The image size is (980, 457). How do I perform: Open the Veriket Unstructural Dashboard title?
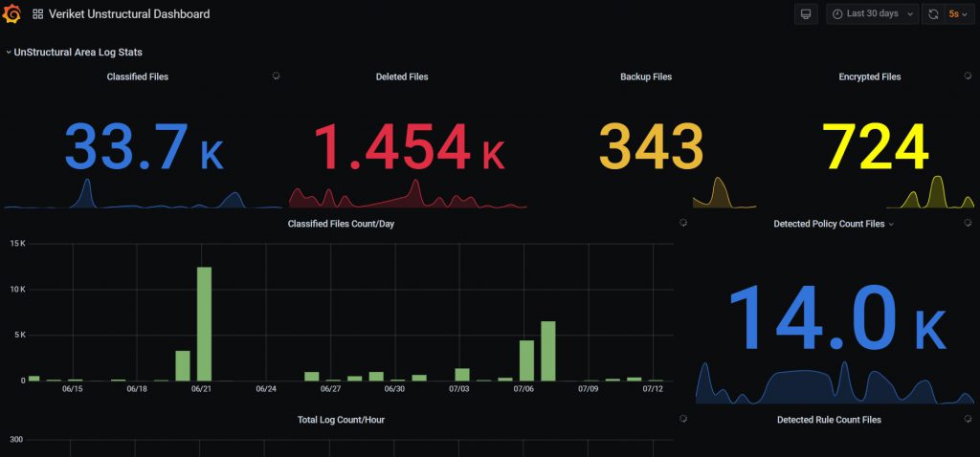(x=129, y=13)
